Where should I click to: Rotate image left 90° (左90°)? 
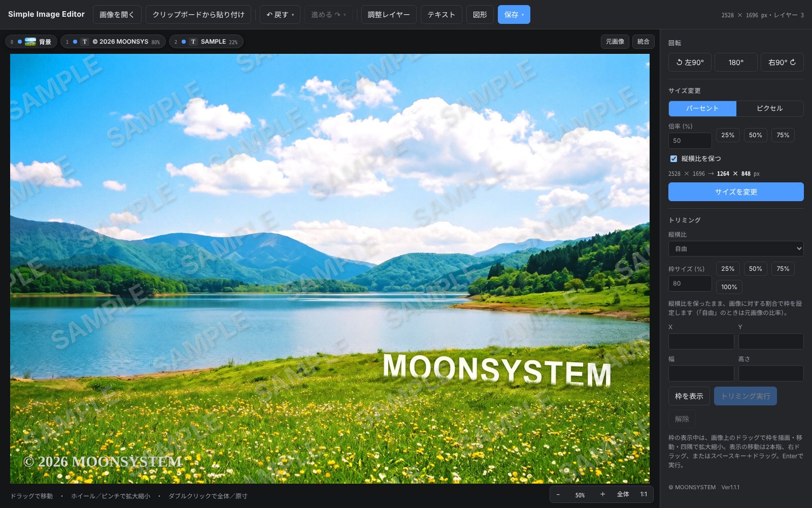click(x=690, y=62)
